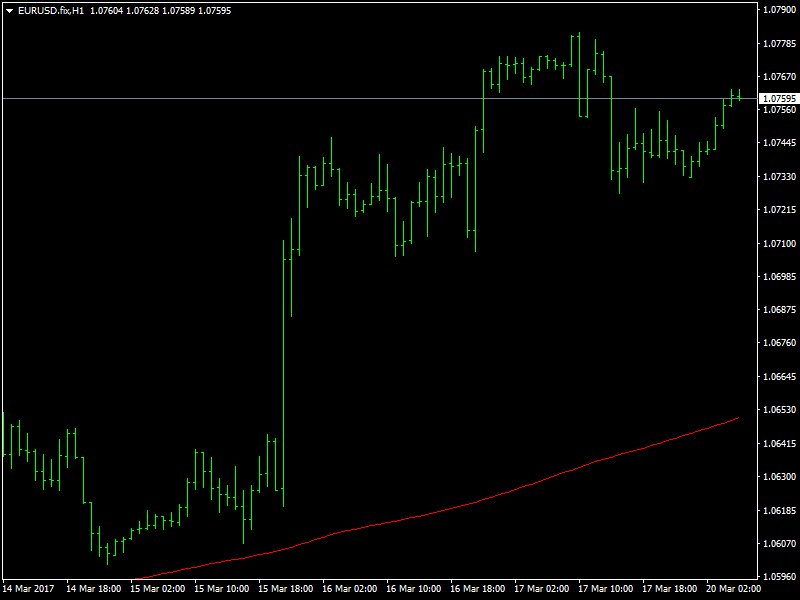The height and width of the screenshot is (600, 800).
Task: Click the current price label 1.07595
Action: coord(779,98)
